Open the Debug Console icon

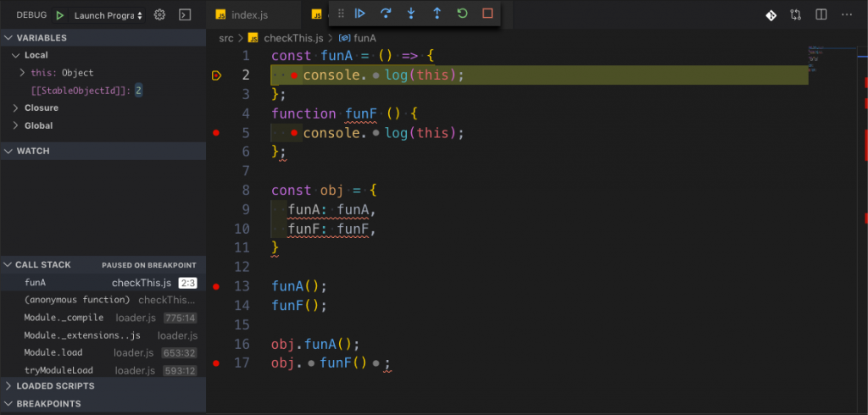click(x=186, y=15)
